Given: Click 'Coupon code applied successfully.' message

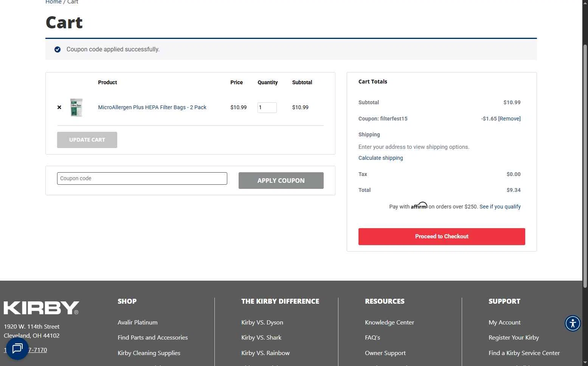Looking at the screenshot, I should (x=113, y=49).
